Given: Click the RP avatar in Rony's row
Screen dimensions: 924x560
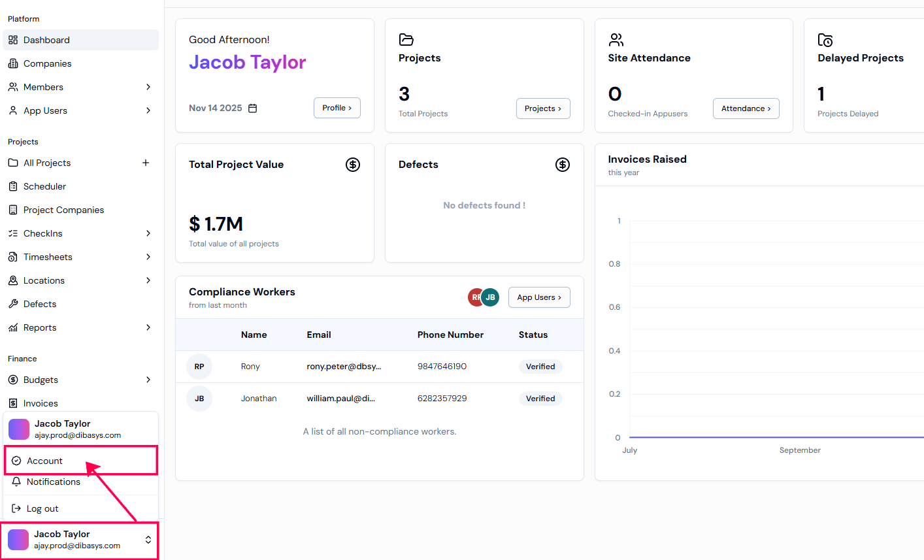Looking at the screenshot, I should pyautogui.click(x=199, y=367).
